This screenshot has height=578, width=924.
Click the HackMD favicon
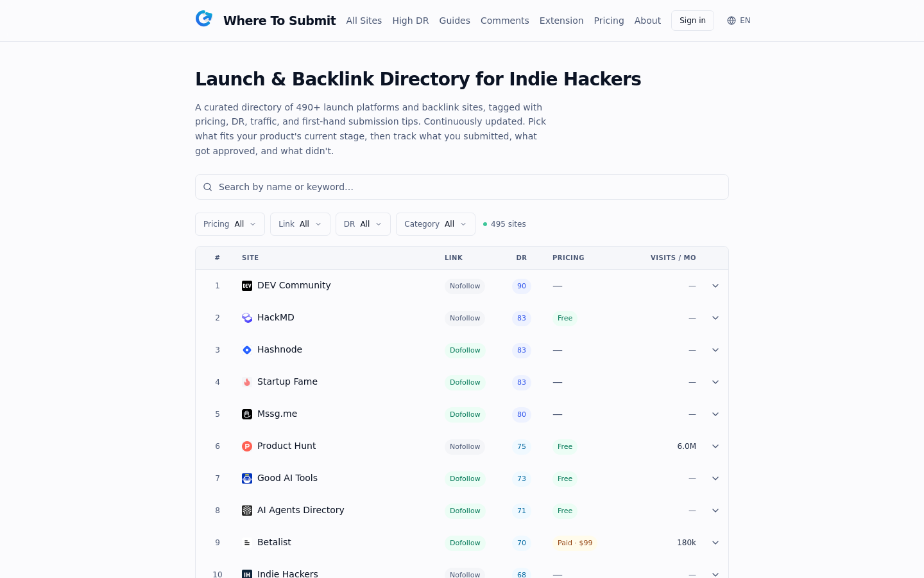coord(247,318)
